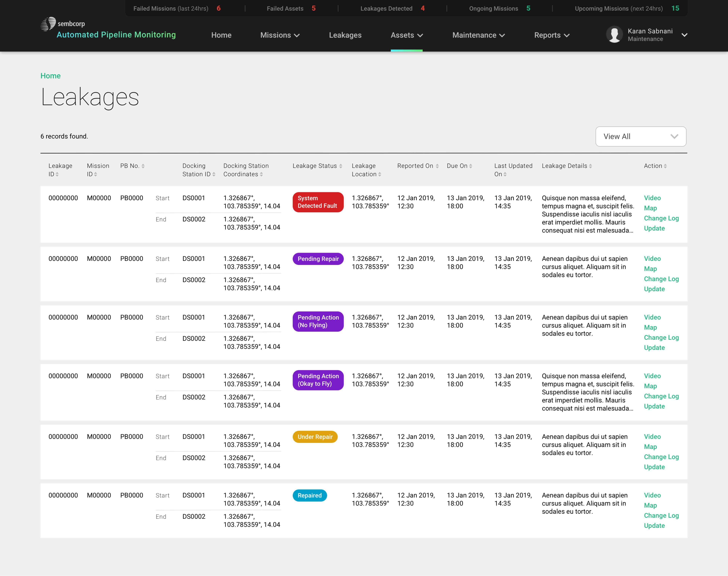The width and height of the screenshot is (728, 576).
Task: View Change Log for the Pending Repair leakage
Action: point(661,279)
